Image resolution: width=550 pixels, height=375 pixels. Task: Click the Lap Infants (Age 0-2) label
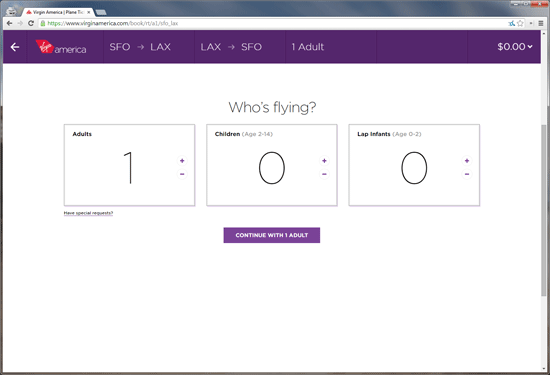point(389,134)
